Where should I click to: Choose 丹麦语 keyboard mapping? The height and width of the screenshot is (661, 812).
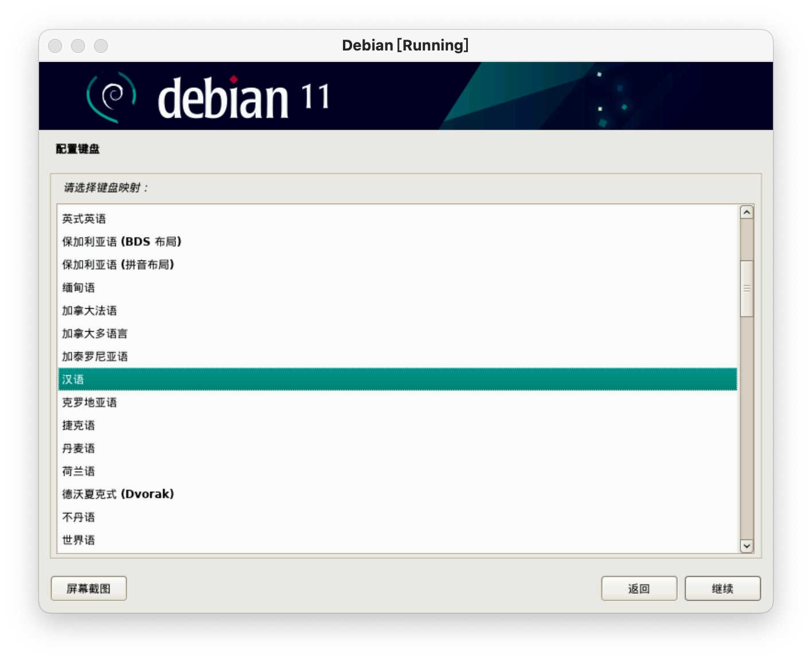click(x=397, y=448)
